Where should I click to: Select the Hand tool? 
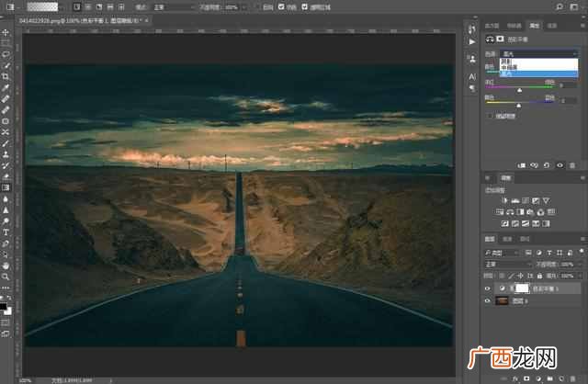(6, 265)
